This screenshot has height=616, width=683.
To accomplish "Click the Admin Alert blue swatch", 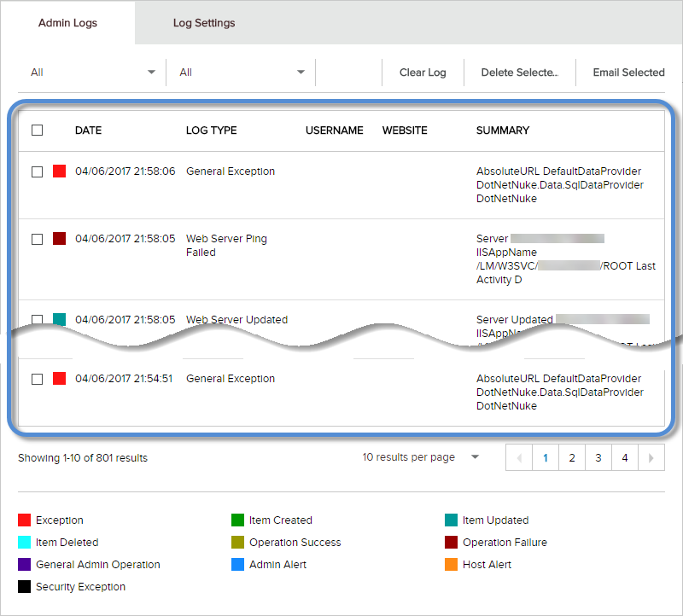I will [238, 564].
